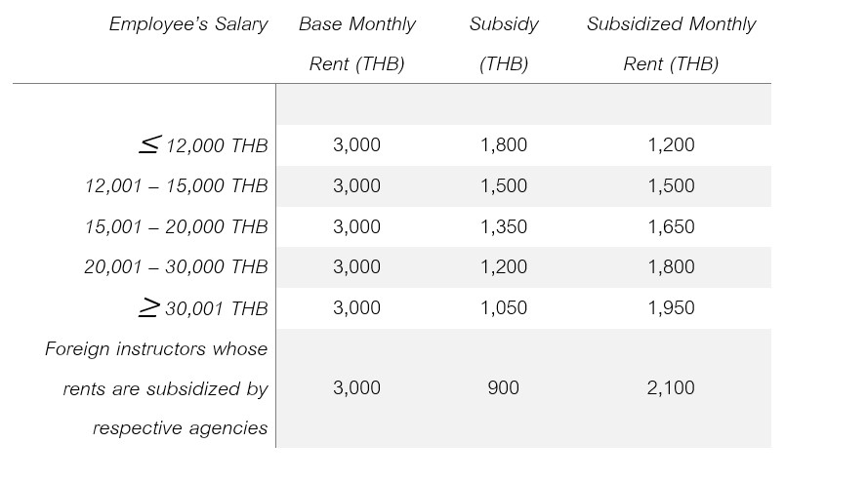868x484 pixels.
Task: Select the "Subsidized Monthly Rent (THB)" header
Action: tap(671, 44)
